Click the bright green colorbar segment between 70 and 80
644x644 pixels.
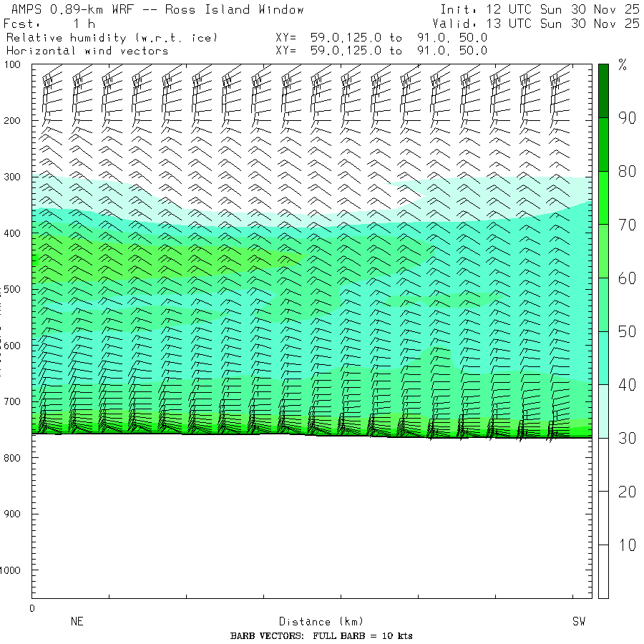(603, 197)
